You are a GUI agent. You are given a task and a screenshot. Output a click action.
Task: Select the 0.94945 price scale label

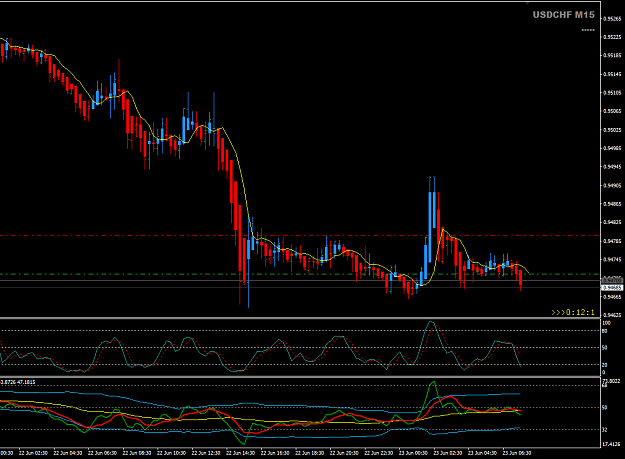tap(613, 167)
